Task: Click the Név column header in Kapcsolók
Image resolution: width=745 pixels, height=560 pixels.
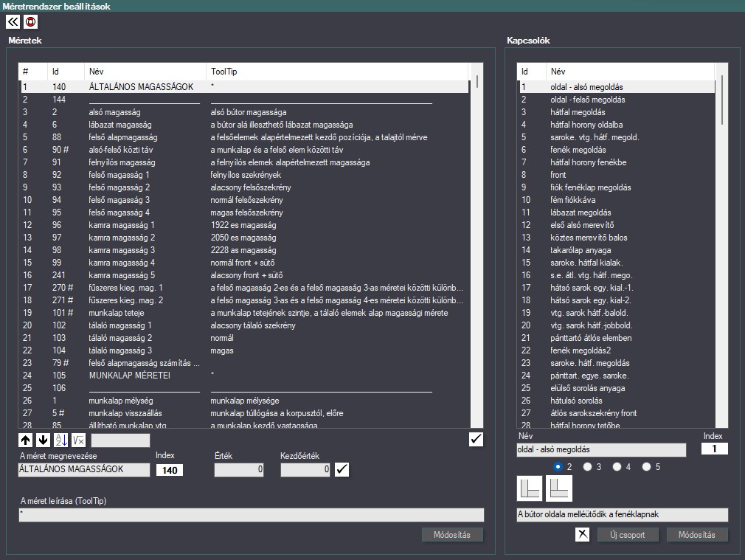Action: (630, 72)
